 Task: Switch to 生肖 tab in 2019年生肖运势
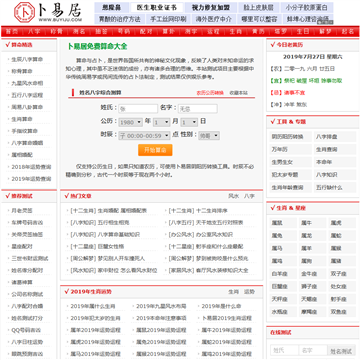tap(234, 292)
